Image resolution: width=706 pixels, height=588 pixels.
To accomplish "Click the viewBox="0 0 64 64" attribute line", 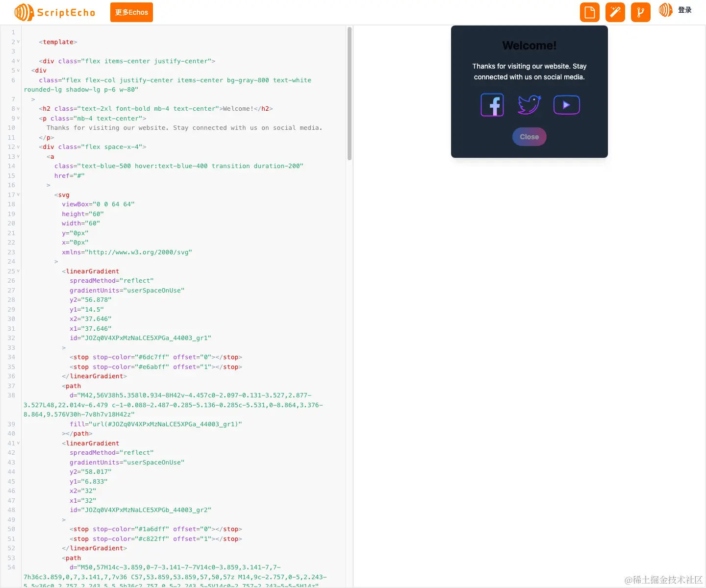I will click(x=98, y=204).
